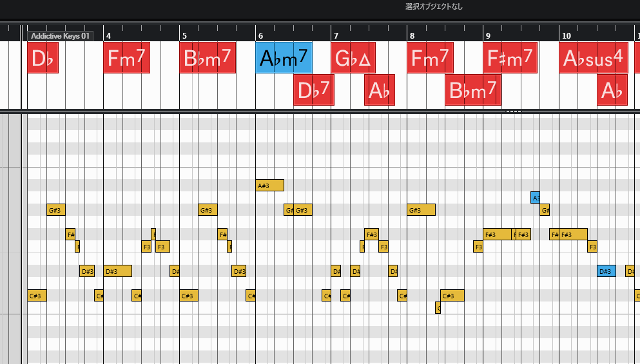Select the Fm7 chord at bar 8
Screen dimensions: 640x364
(430, 58)
